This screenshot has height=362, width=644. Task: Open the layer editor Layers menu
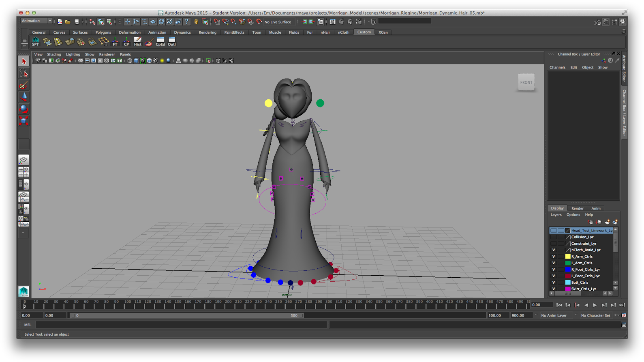click(x=556, y=215)
